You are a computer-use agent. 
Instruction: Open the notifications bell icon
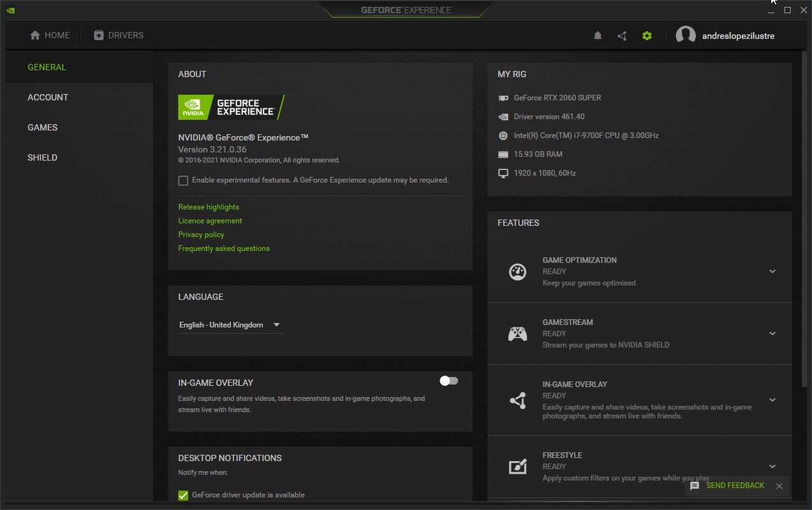coord(598,36)
